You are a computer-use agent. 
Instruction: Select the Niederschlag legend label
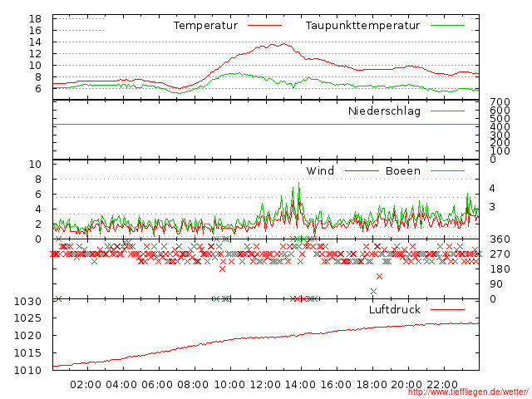point(384,111)
